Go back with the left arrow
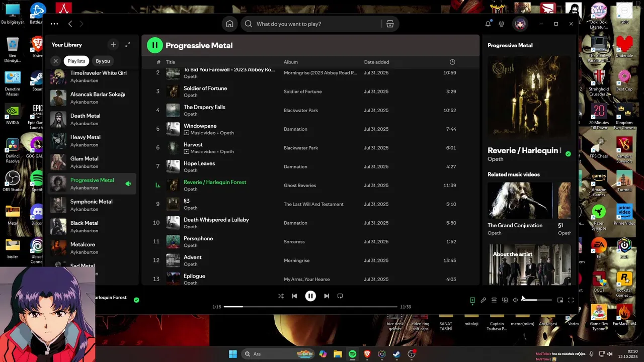Viewport: 644px width, 362px height. 70,24
